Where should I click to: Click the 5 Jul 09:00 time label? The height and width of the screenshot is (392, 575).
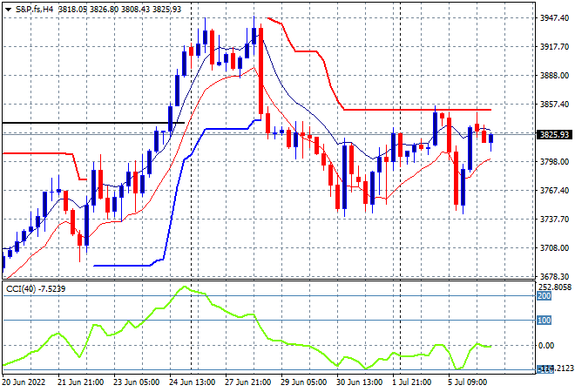coord(467,382)
